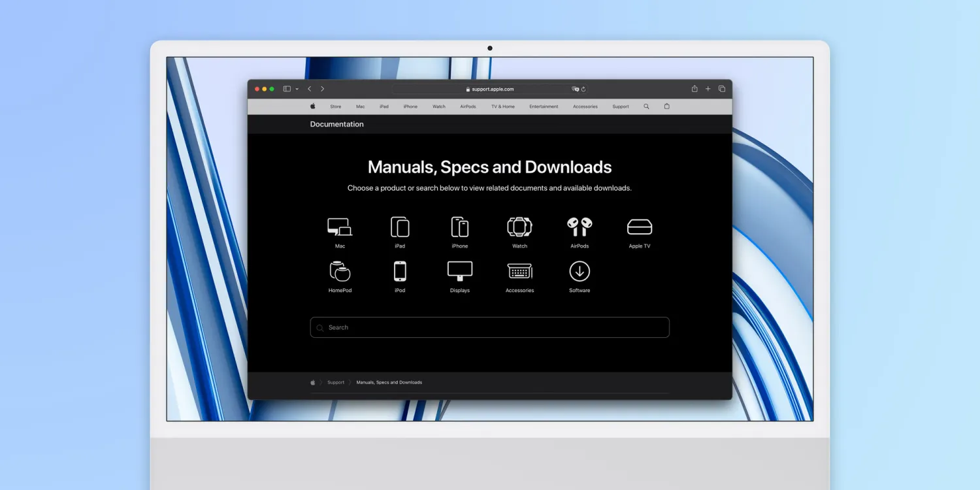Choose the iPad product icon
The width and height of the screenshot is (980, 490).
click(400, 227)
